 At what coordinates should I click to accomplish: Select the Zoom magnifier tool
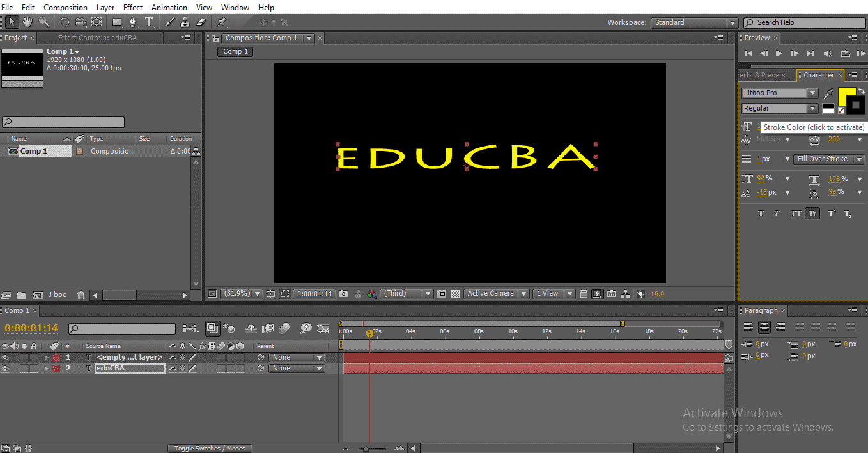(x=43, y=22)
